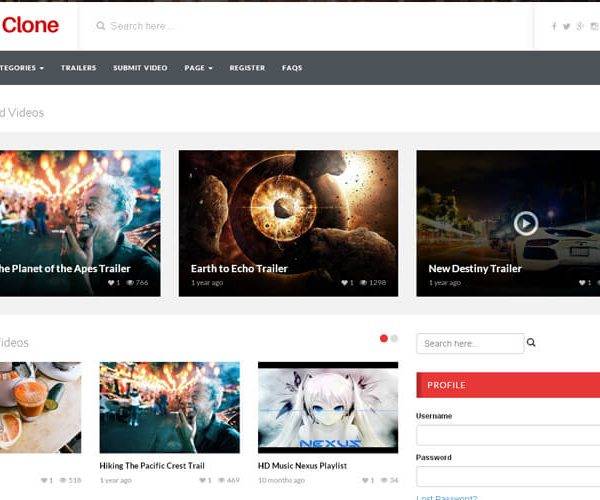Viewport: 600px width, 500px height.
Task: Like the Earth to Echo Trailer heart icon
Action: [x=344, y=283]
